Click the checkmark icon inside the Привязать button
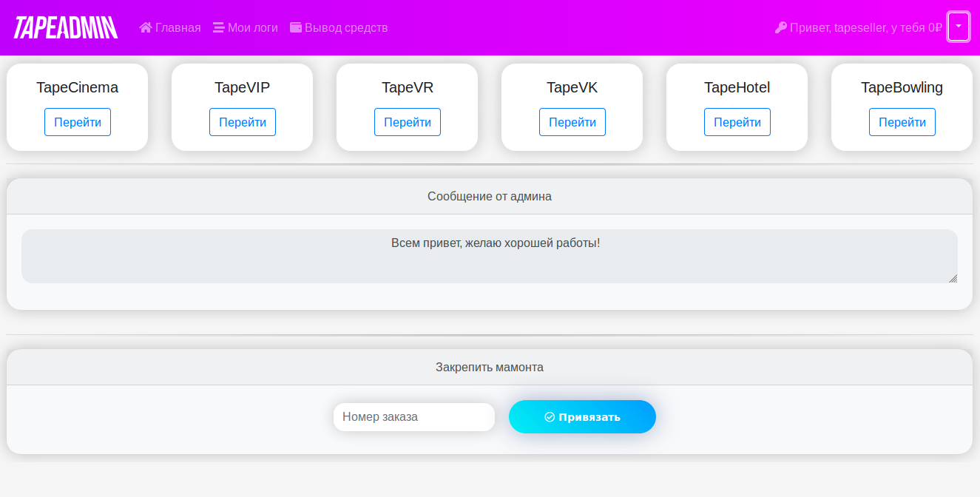This screenshot has width=980, height=497. point(550,417)
